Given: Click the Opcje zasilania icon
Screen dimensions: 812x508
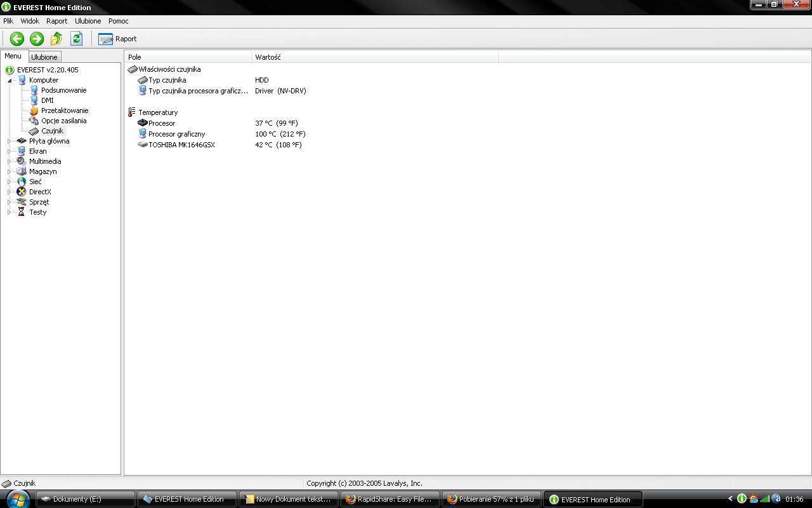Looking at the screenshot, I should (34, 121).
